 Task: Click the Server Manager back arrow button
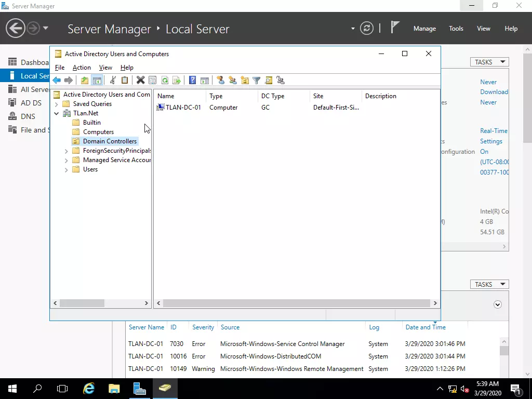[x=15, y=28]
